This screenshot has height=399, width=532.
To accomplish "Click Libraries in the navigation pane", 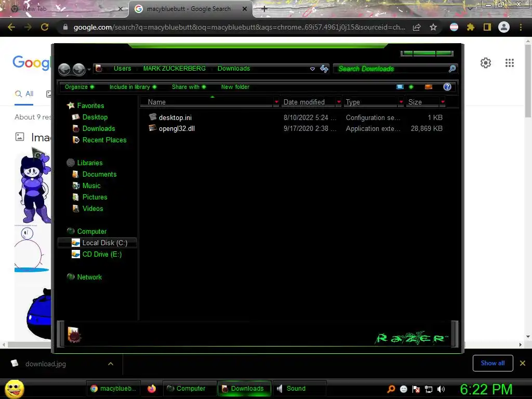I will click(x=89, y=163).
